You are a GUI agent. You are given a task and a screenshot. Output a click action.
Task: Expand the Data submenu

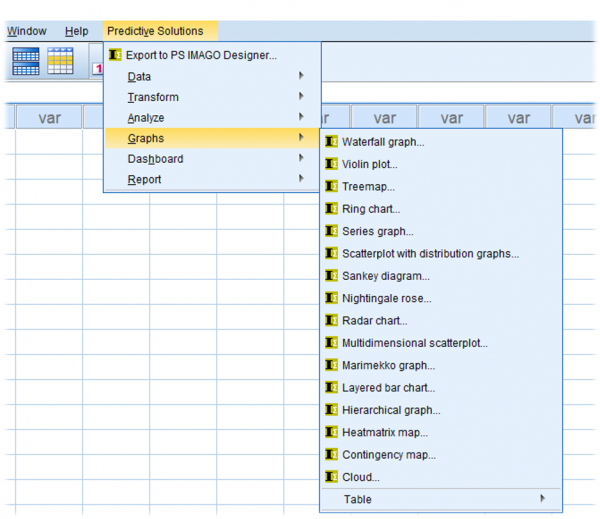pyautogui.click(x=140, y=76)
